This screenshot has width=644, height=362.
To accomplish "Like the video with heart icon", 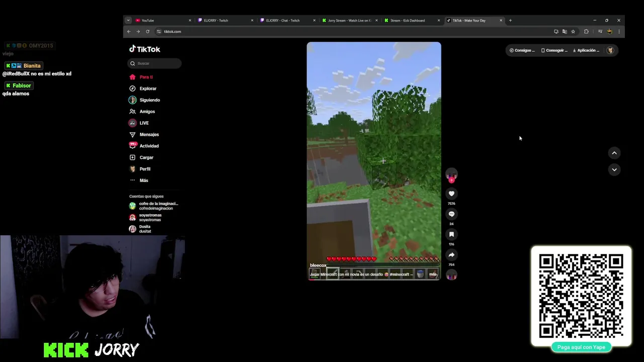I will pyautogui.click(x=451, y=194).
